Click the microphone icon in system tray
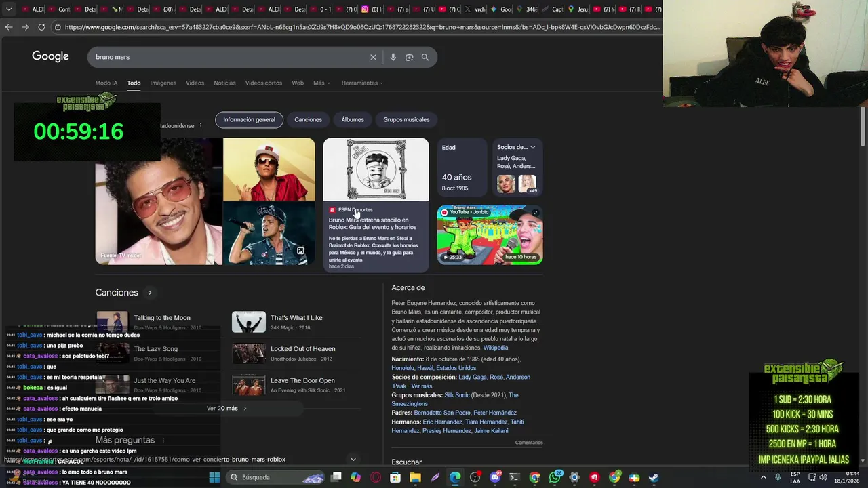The image size is (868, 488). tap(778, 477)
